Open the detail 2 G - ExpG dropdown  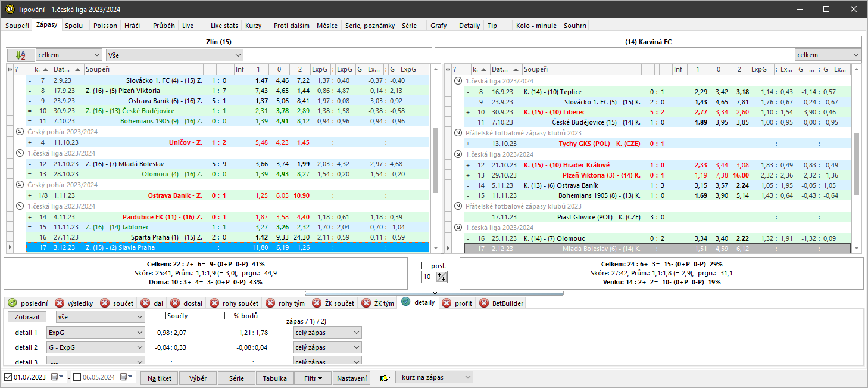[95, 347]
